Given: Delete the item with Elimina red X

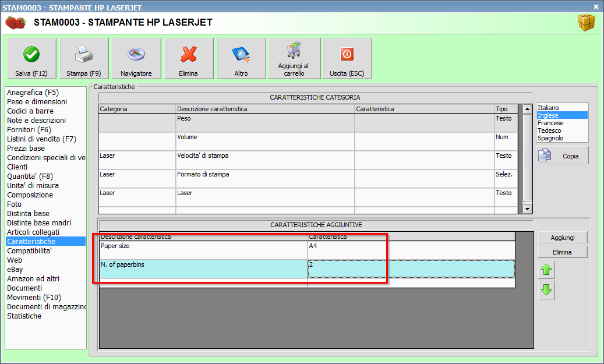Looking at the screenshot, I should coord(188,59).
